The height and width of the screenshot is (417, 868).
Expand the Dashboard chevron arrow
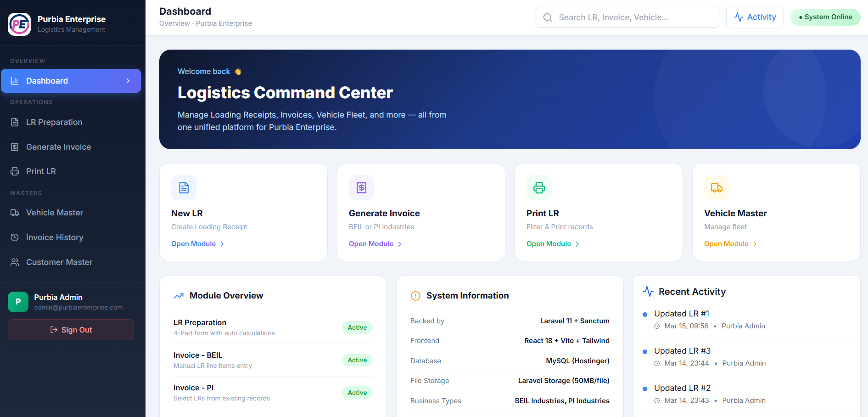click(x=128, y=81)
